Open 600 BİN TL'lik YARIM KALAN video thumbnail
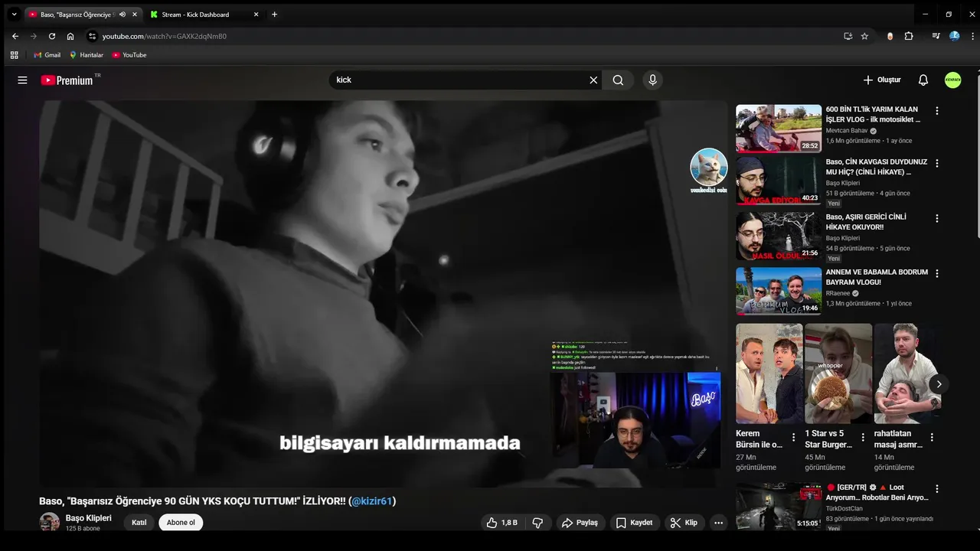 [779, 129]
